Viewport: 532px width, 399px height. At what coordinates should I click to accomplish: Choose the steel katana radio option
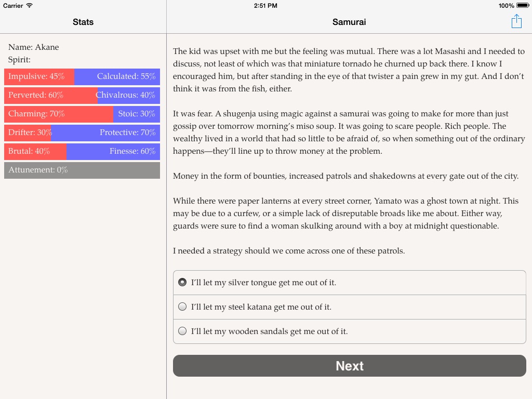click(x=182, y=307)
